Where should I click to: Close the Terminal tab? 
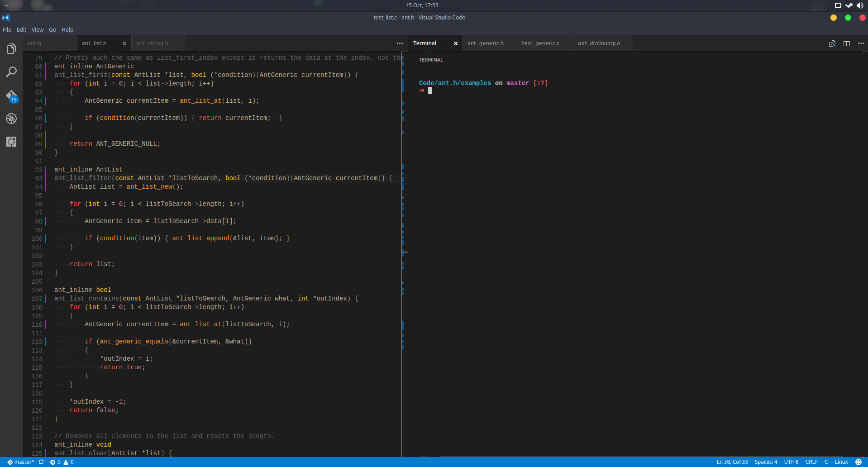pos(456,43)
